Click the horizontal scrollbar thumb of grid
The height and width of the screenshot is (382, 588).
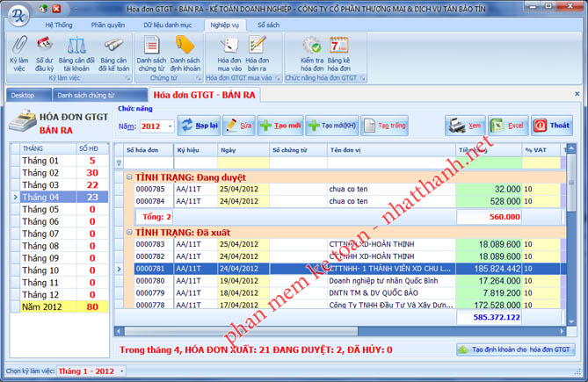pos(241,331)
